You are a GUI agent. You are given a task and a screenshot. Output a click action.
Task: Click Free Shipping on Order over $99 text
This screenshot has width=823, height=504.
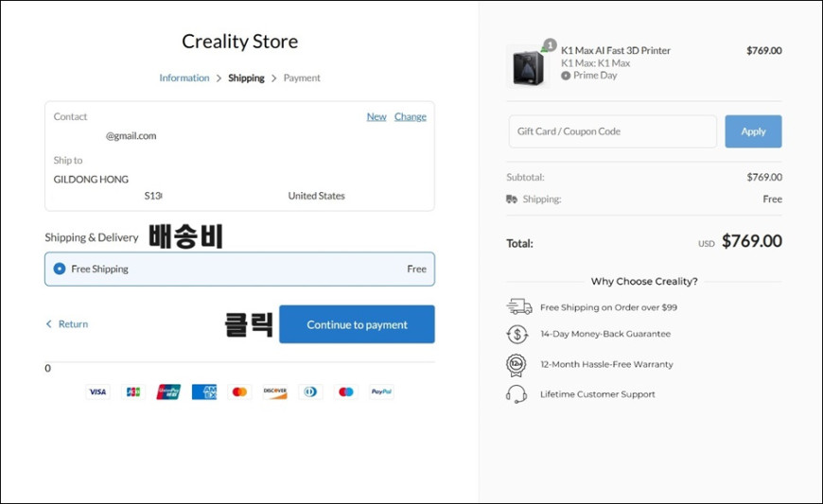pos(609,307)
